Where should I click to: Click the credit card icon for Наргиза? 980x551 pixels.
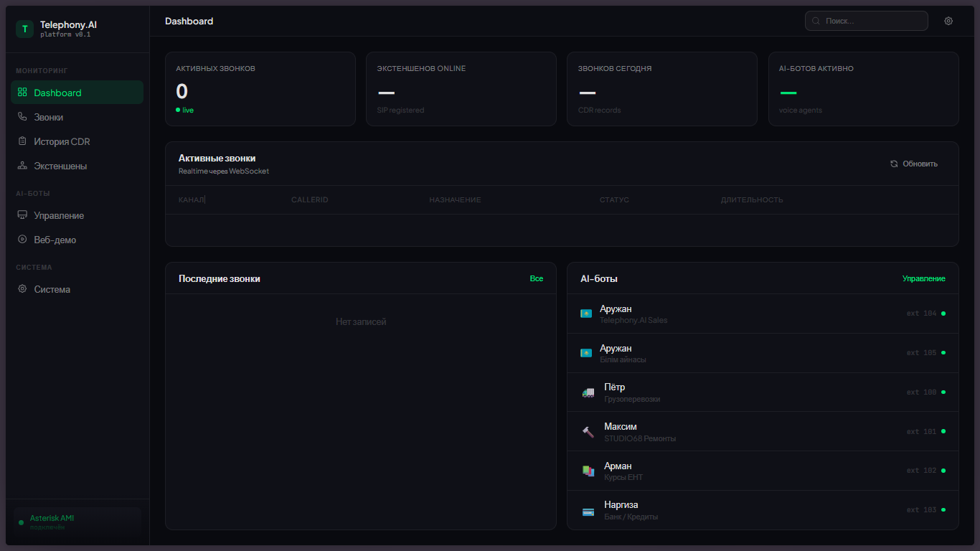pyautogui.click(x=588, y=512)
